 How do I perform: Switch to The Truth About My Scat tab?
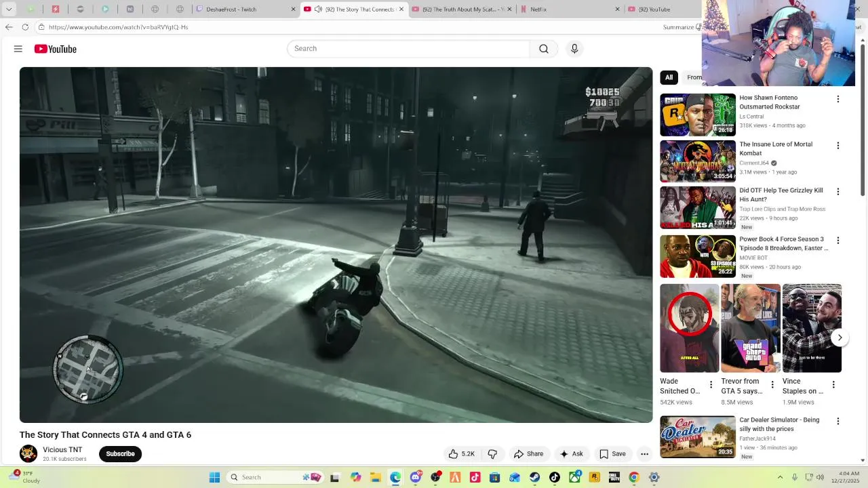click(461, 9)
